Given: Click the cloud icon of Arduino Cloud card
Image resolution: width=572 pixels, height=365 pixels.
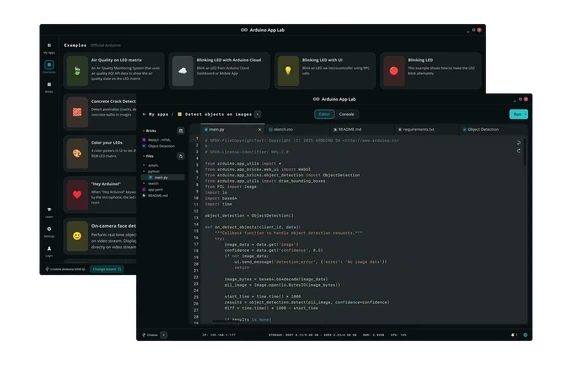Looking at the screenshot, I should point(183,71).
